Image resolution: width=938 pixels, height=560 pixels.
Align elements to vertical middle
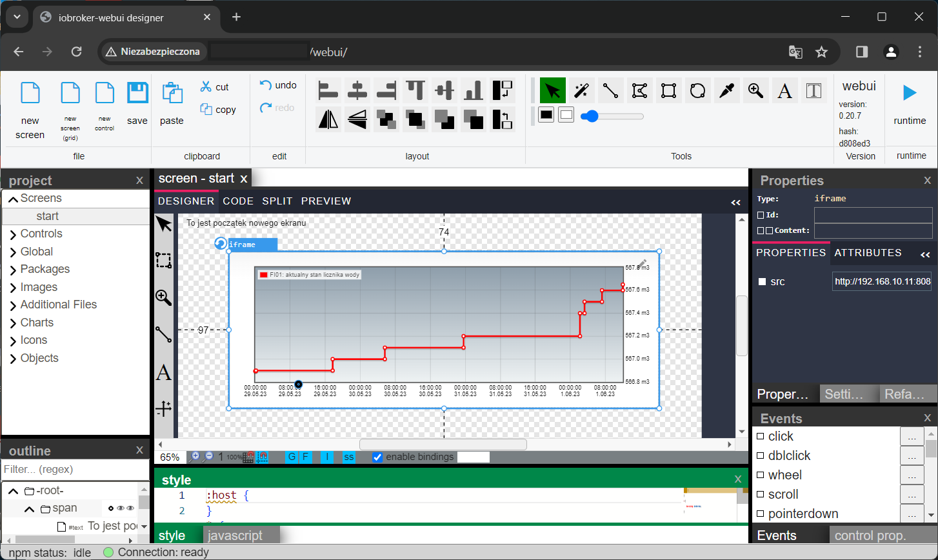tap(444, 90)
